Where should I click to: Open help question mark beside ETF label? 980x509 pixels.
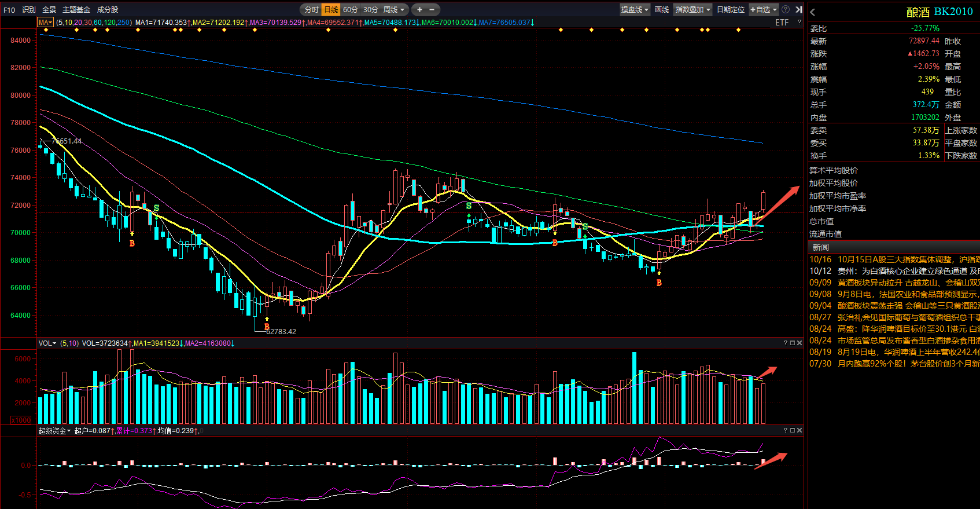pyautogui.click(x=800, y=23)
